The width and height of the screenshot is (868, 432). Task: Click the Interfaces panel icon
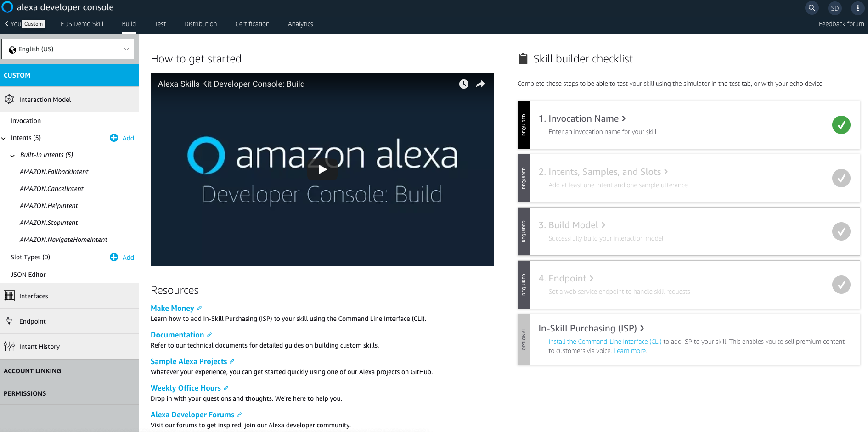pyautogui.click(x=10, y=296)
